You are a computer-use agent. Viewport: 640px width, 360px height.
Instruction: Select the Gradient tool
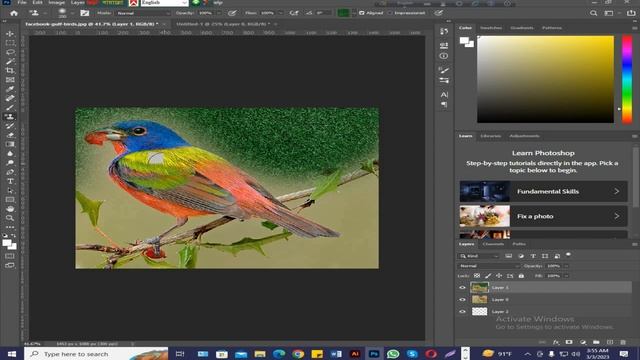[10, 144]
